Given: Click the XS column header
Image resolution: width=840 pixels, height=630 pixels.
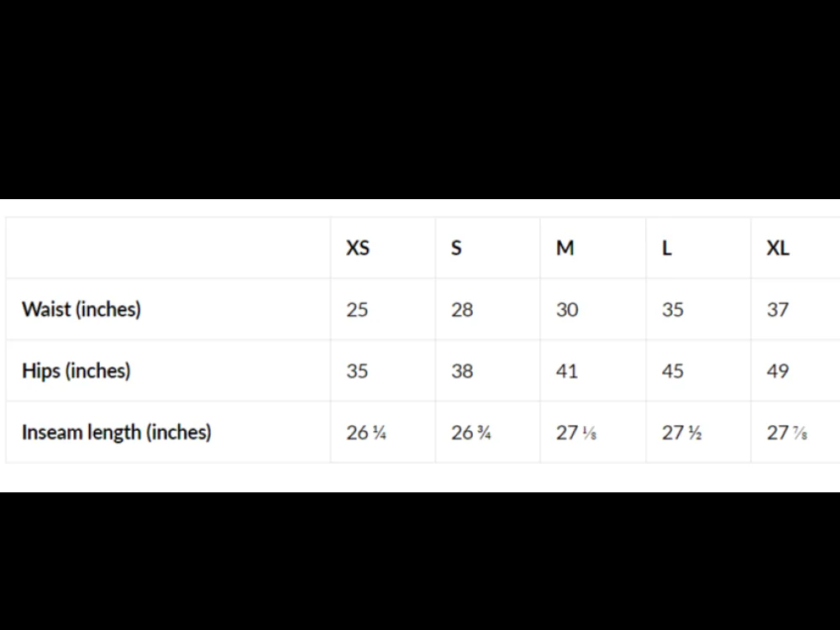Looking at the screenshot, I should coord(358,248).
